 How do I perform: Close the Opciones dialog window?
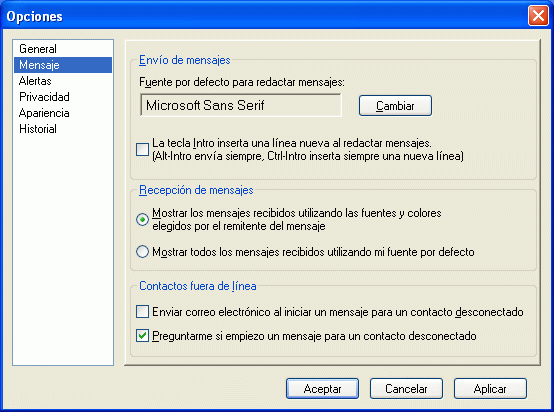[x=538, y=16]
